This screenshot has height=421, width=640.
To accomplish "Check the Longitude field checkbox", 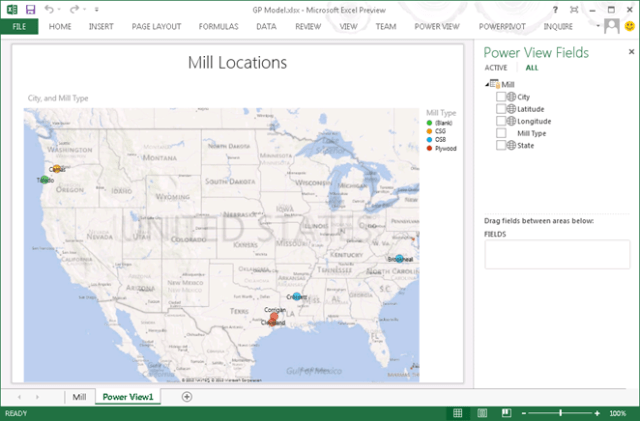I will 501,121.
